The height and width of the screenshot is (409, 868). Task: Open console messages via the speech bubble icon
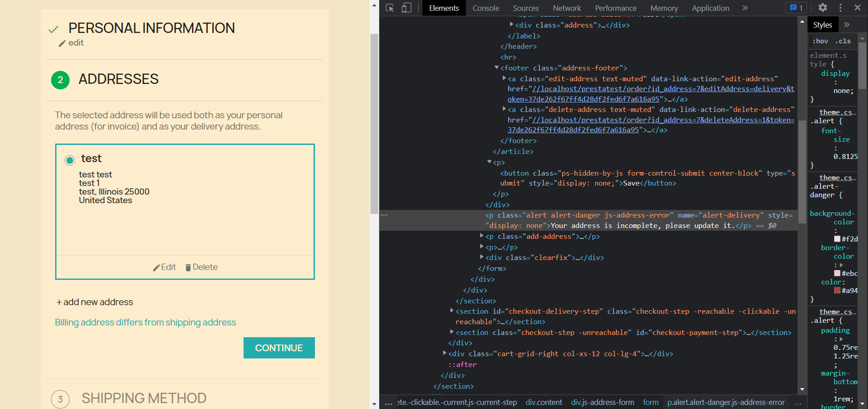pos(794,8)
